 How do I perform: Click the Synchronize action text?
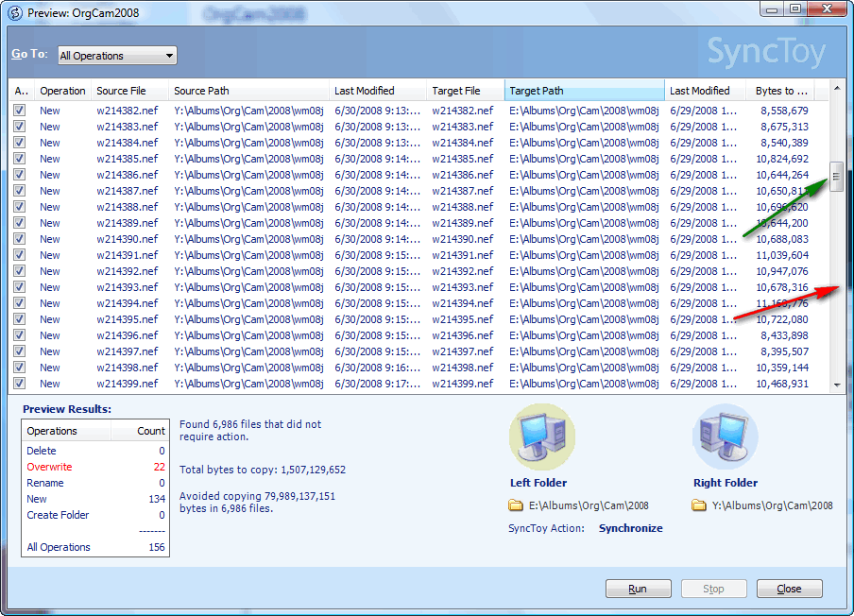click(631, 528)
